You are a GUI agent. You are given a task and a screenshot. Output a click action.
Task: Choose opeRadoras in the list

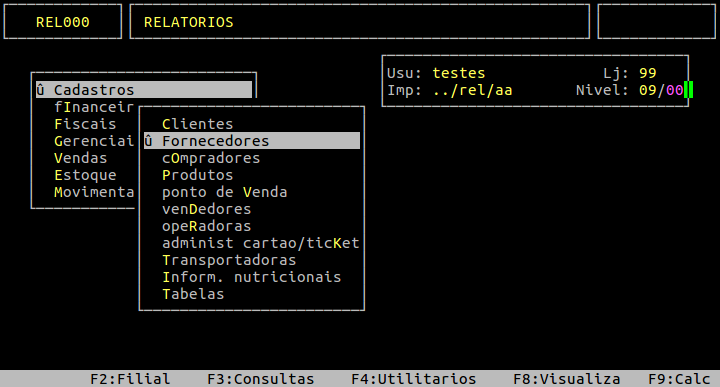point(207,226)
